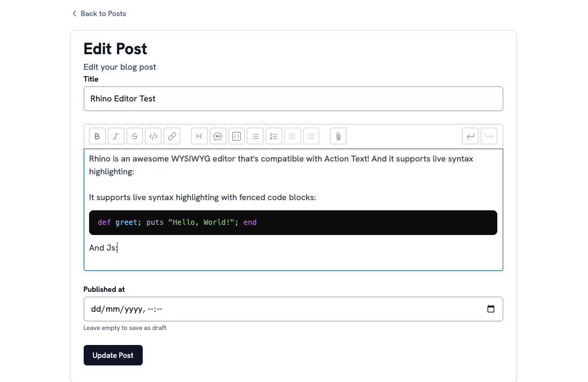Image resolution: width=588 pixels, height=382 pixels.
Task: Open the Published at calendar picker
Action: click(490, 309)
